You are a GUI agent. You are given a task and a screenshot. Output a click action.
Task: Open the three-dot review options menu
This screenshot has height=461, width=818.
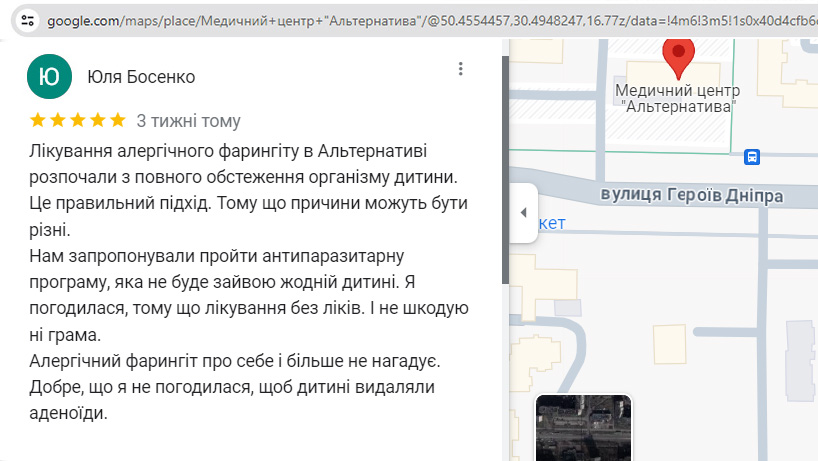(x=460, y=69)
